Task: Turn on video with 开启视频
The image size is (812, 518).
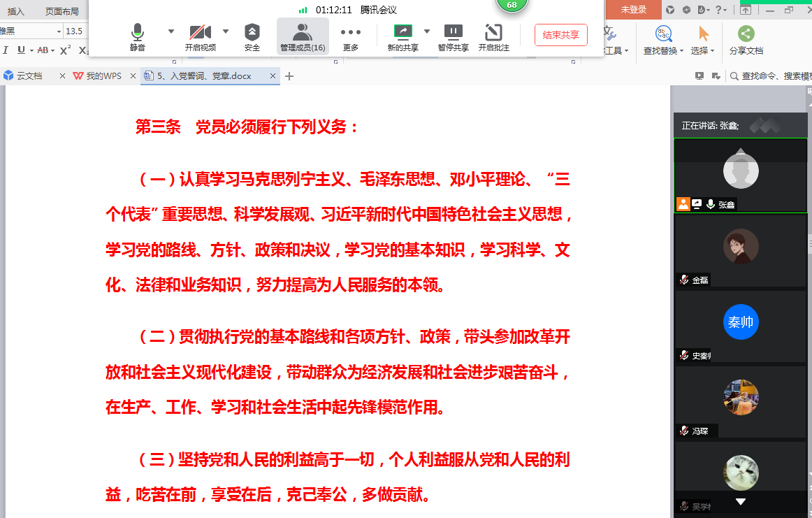Action: point(200,37)
